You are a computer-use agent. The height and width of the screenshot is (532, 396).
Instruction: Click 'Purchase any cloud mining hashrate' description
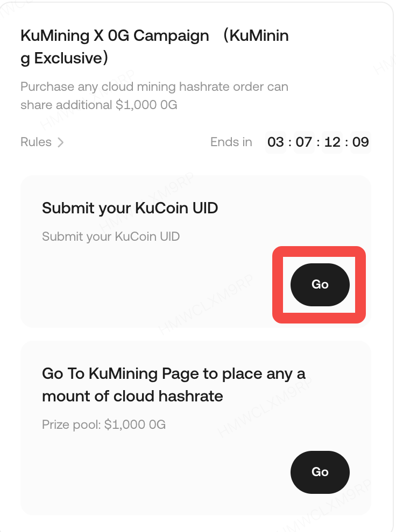(x=154, y=87)
